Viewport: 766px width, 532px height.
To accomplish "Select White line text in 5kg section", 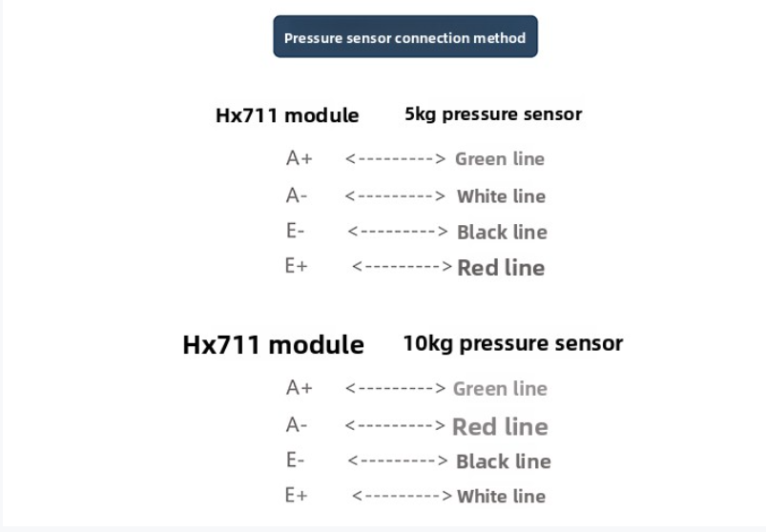I will (x=501, y=196).
